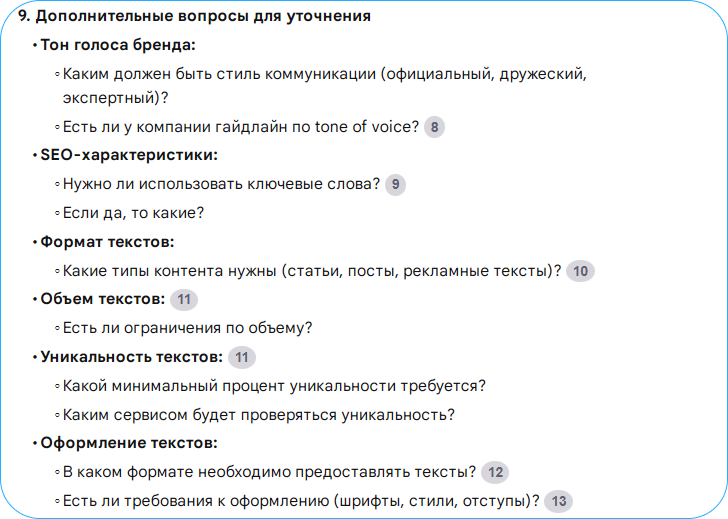The height and width of the screenshot is (519, 728).
Task: Select the SEO-характеристики bullet heading
Action: (129, 155)
